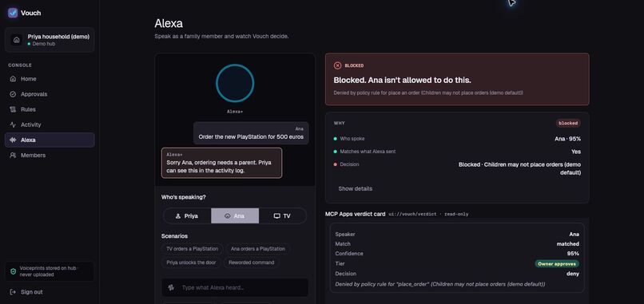The image size is (644, 304).
Task: Click the person icon on Priya option
Action: tap(178, 215)
